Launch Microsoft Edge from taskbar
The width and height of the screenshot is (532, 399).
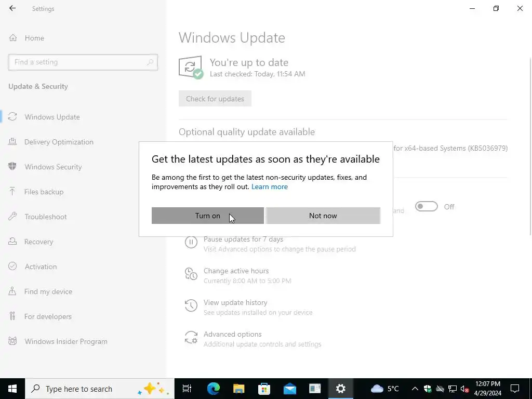click(214, 389)
